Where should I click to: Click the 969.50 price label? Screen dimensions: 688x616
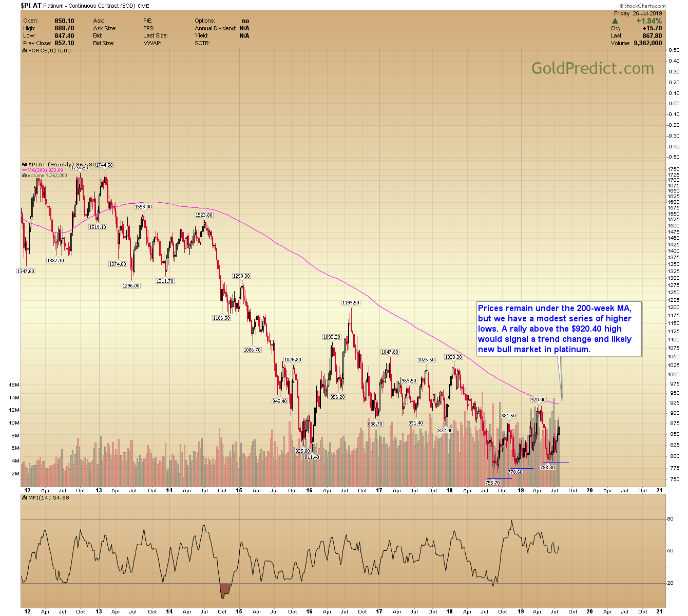coord(409,380)
